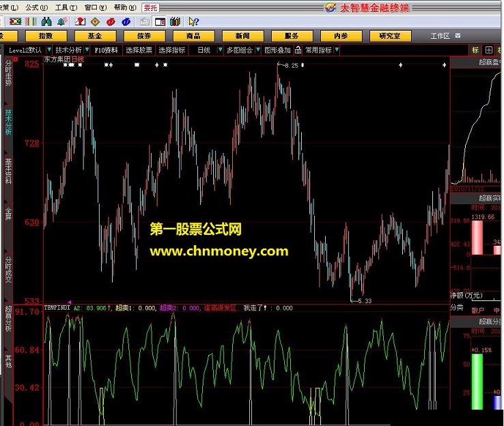This screenshot has width=504, height=426.
Task: Open the alarm bell alert tool
Action: [x=62, y=22]
